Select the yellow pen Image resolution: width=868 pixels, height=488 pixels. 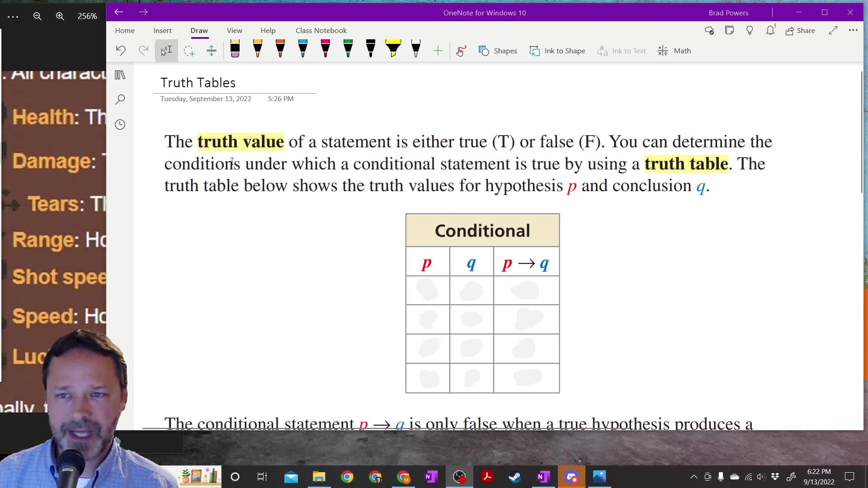(258, 49)
